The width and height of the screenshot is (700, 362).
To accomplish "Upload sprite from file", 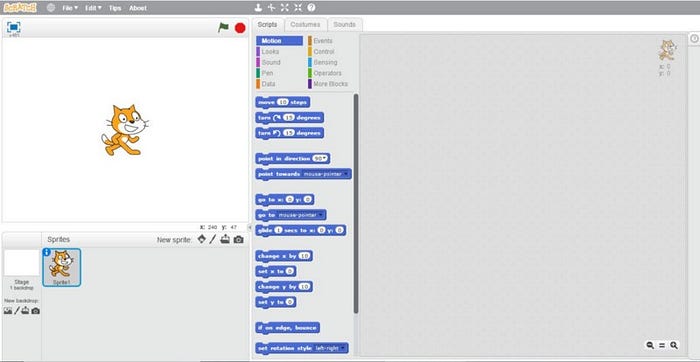I will click(225, 239).
